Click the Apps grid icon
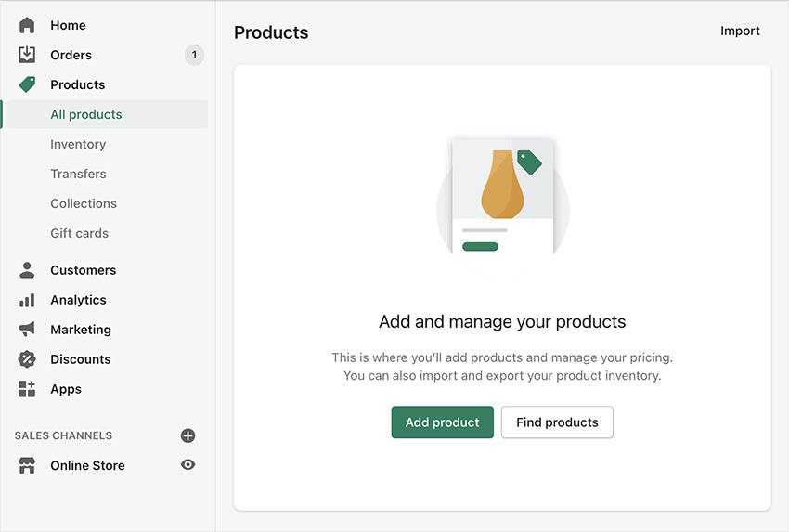Image resolution: width=789 pixels, height=532 pixels. click(27, 389)
